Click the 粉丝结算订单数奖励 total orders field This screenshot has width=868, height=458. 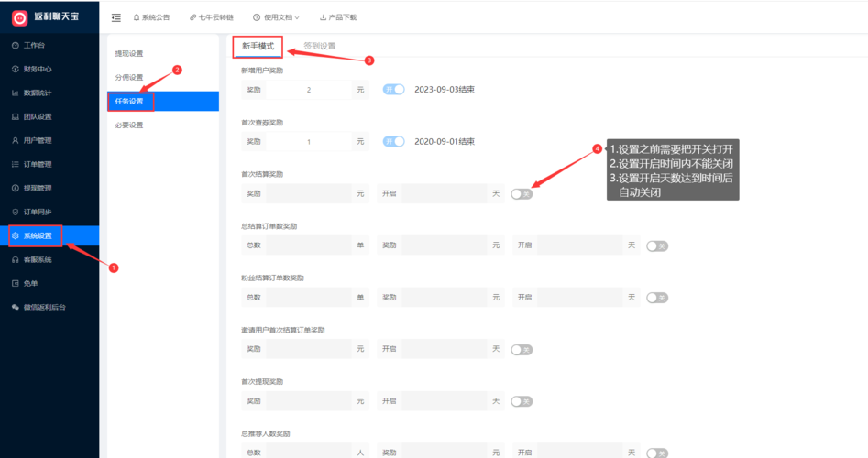point(309,297)
